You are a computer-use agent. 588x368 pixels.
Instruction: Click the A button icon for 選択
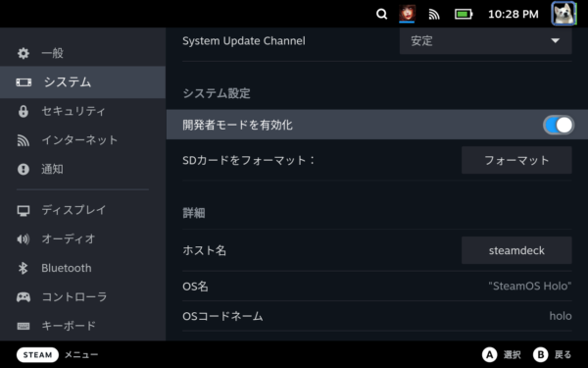pyautogui.click(x=489, y=355)
